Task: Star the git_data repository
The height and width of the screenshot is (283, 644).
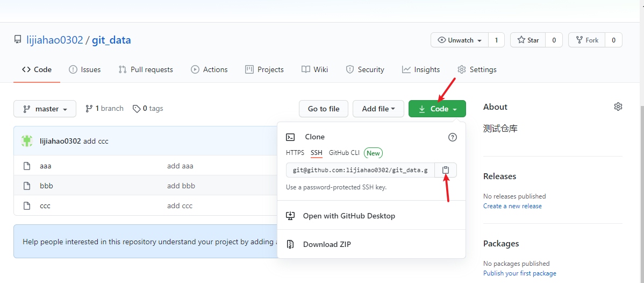Action: coord(528,40)
